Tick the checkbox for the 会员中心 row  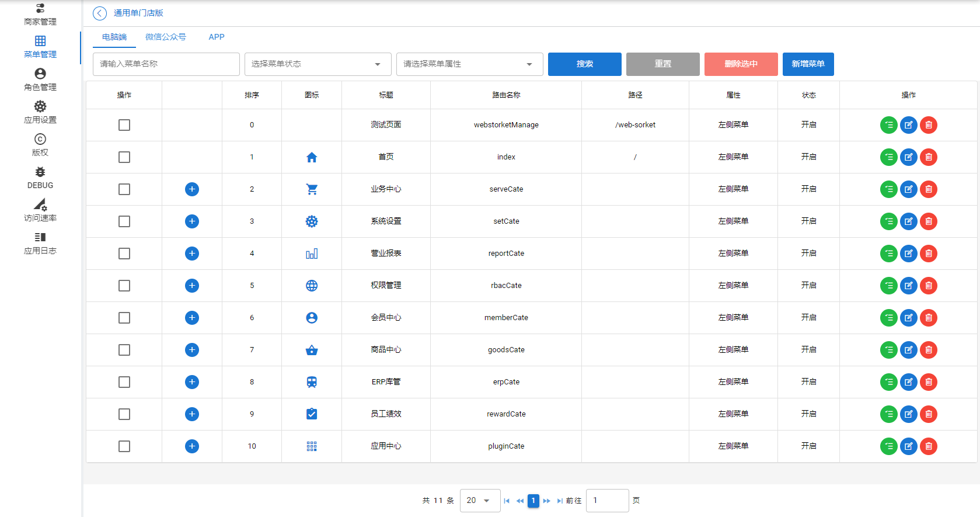click(x=124, y=318)
